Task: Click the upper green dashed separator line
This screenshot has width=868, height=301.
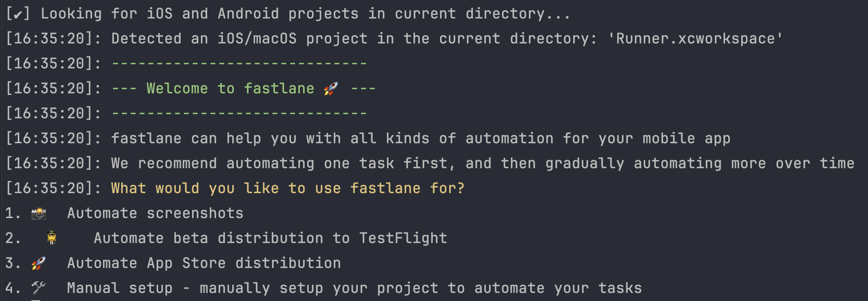Action: tap(239, 64)
